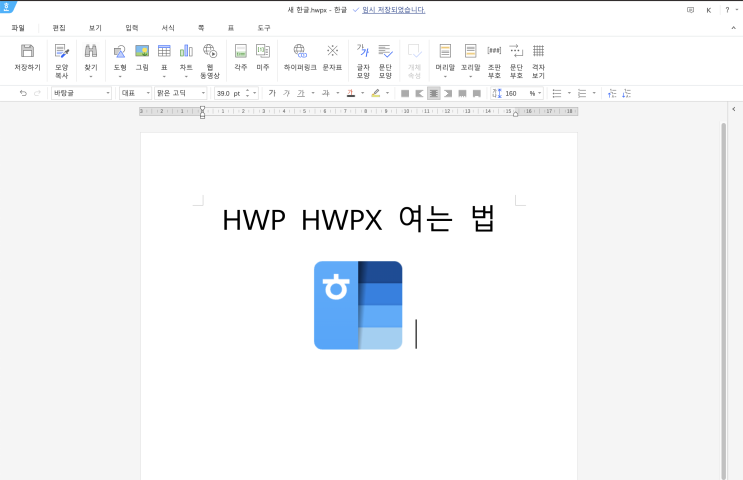The image size is (743, 480).
Task: Open the help question mark icon
Action: click(727, 10)
